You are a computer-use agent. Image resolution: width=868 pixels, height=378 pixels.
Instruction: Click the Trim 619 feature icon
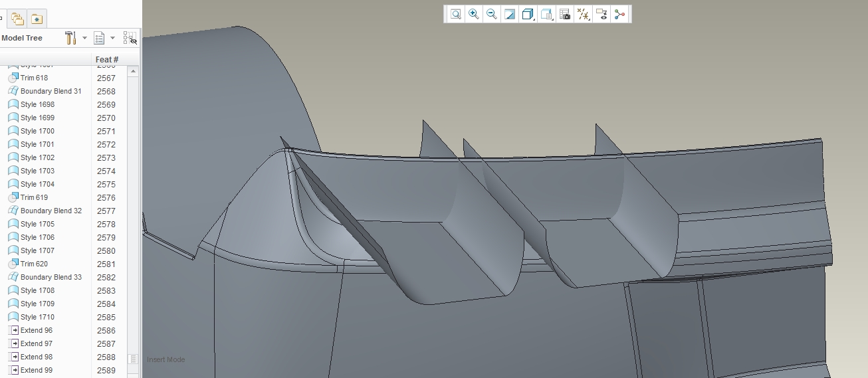pos(13,197)
